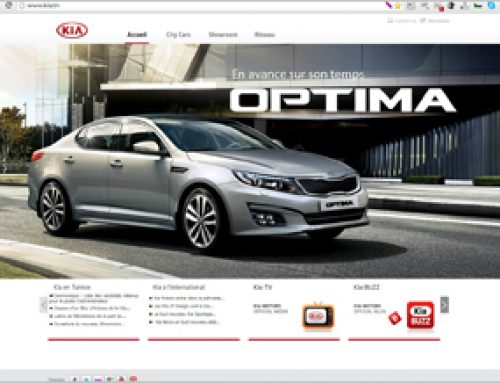Click the Google Plus icon in the footer
The width and height of the screenshot is (500, 383).
[110, 379]
